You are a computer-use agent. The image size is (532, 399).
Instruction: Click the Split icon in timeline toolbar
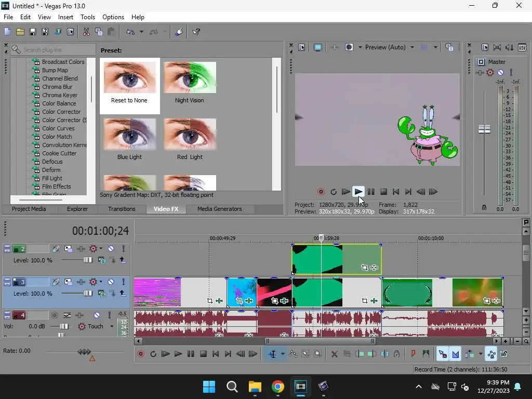click(384, 354)
